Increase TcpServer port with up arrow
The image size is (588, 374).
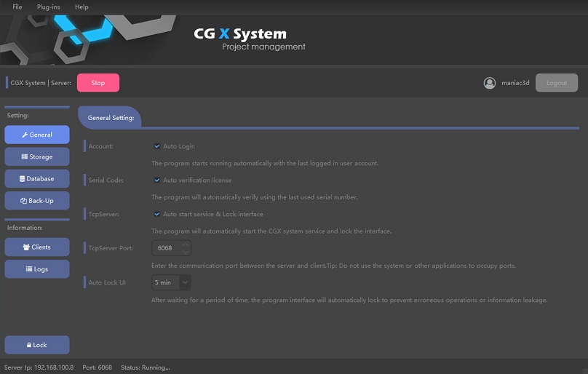186,244
